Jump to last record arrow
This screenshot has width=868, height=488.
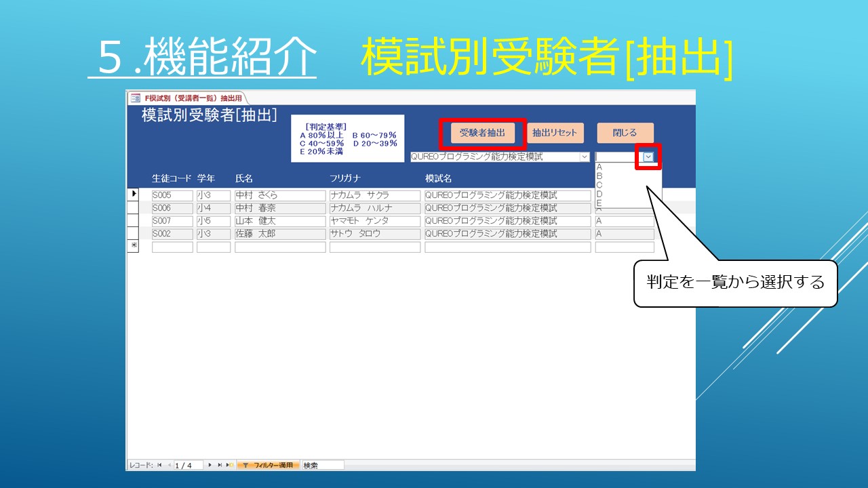tap(220, 465)
